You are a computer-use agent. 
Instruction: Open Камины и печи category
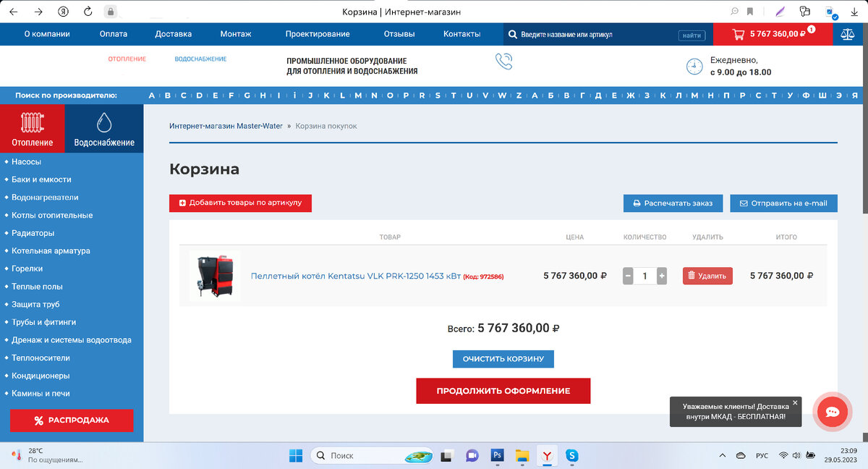pos(41,394)
